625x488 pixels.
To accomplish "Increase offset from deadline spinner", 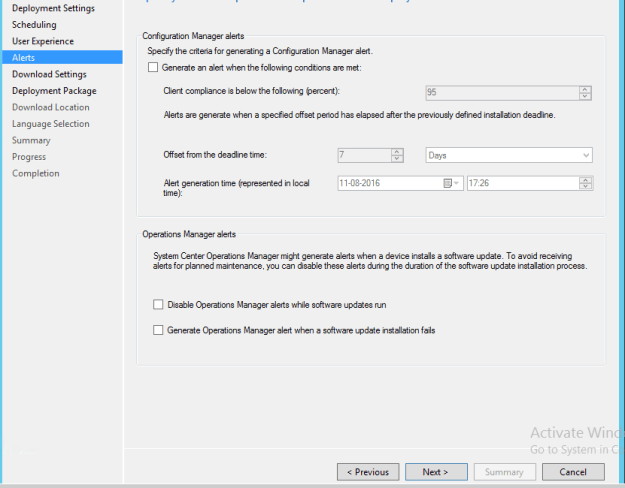I will 397,152.
